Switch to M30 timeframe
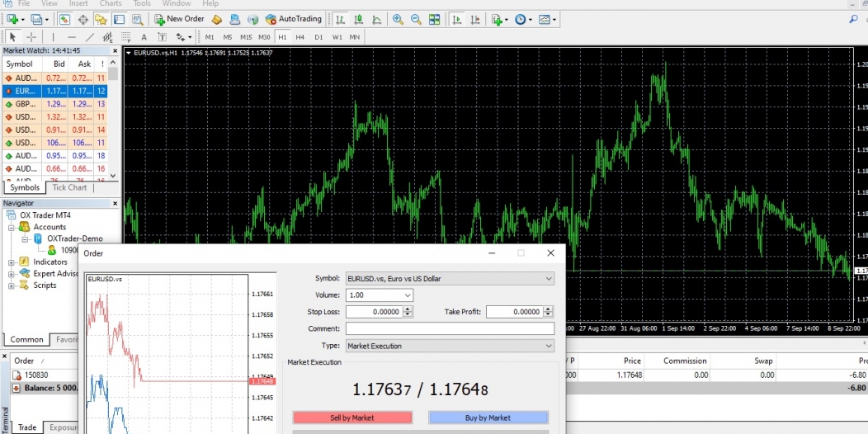 pos(264,37)
